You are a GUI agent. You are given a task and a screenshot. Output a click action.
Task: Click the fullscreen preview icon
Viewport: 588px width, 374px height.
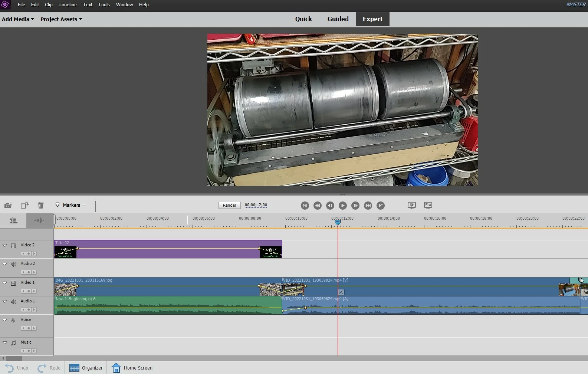pyautogui.click(x=428, y=205)
